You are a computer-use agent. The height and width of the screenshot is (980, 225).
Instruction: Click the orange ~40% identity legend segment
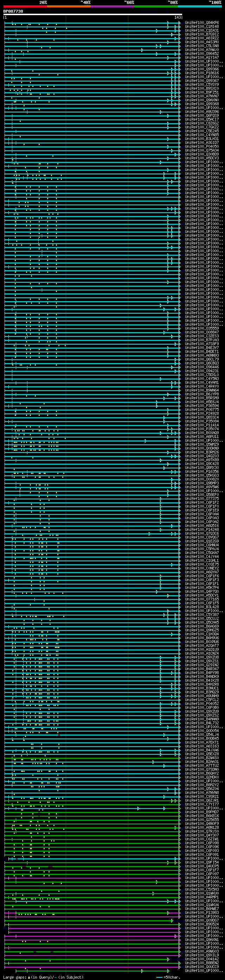(69, 6)
